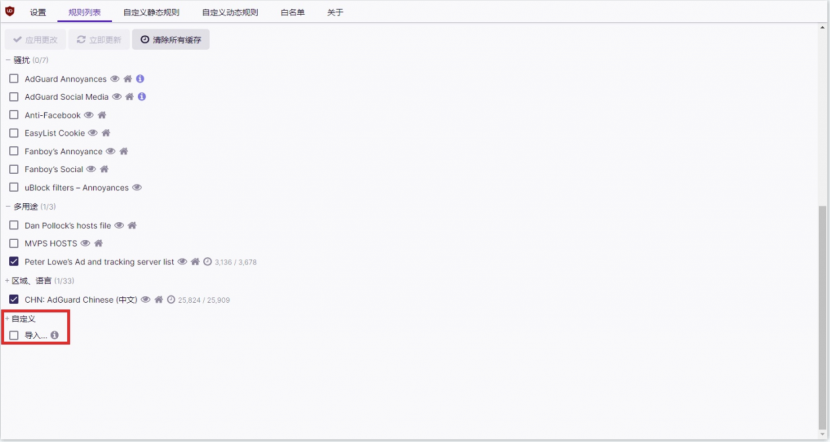Image resolution: width=830 pixels, height=442 pixels.
Task: Tick Fanboy's Social checkbox
Action: point(14,169)
